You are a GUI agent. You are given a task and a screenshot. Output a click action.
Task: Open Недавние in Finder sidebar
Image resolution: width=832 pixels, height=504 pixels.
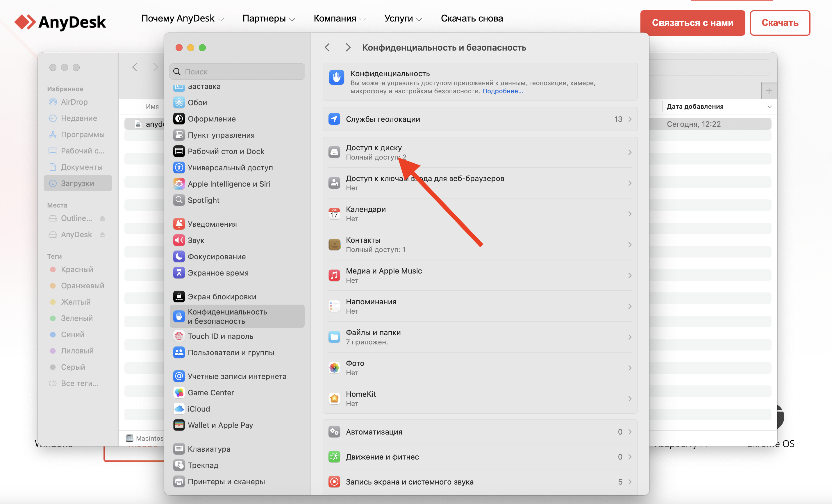[78, 118]
